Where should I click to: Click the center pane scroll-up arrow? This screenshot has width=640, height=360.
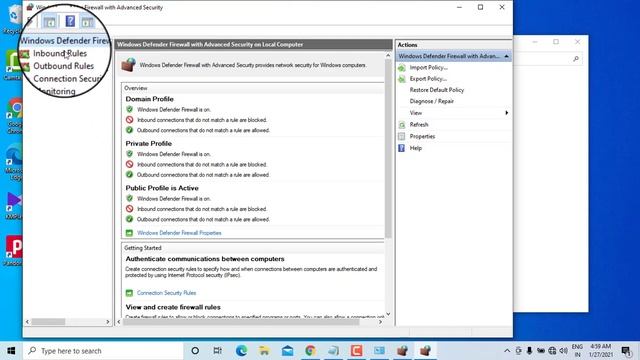(x=388, y=55)
